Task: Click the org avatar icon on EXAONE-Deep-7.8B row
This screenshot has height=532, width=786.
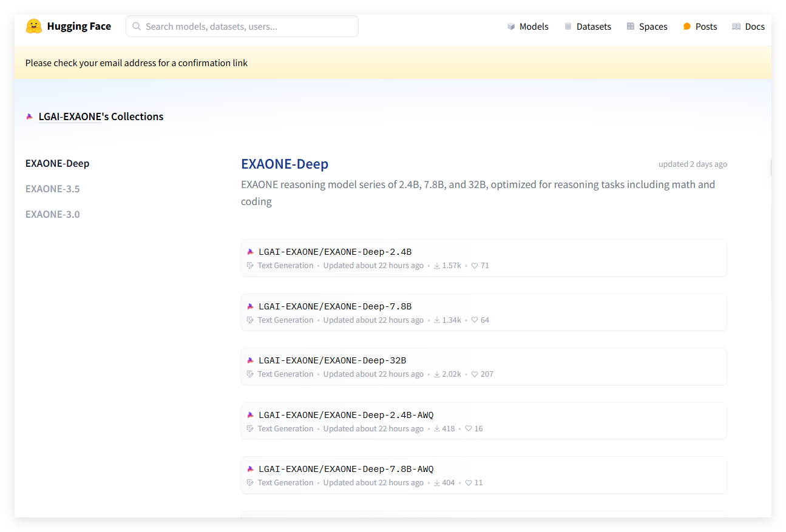Action: click(x=250, y=306)
